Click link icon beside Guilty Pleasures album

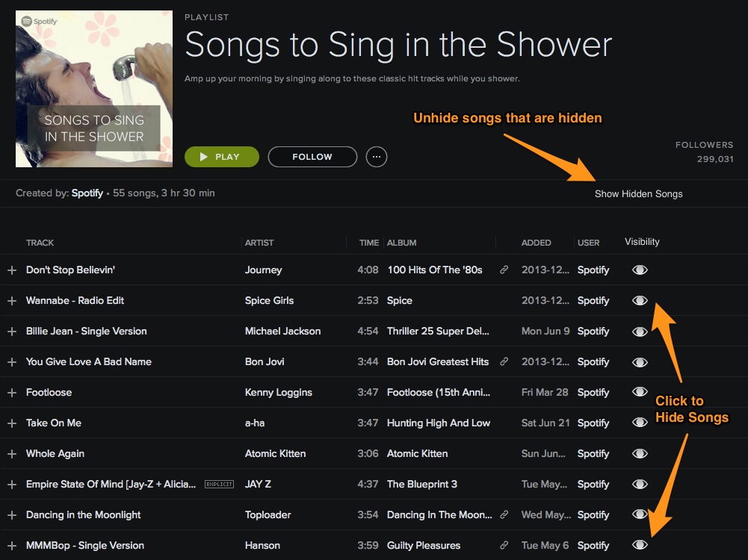[504, 545]
